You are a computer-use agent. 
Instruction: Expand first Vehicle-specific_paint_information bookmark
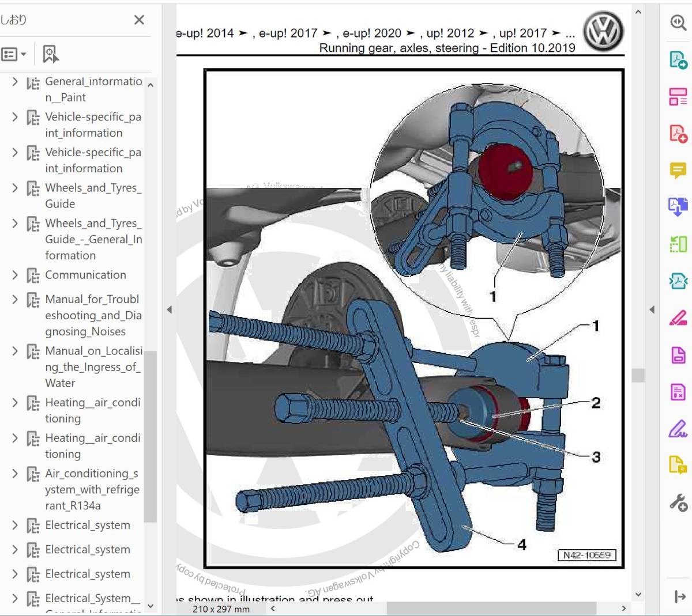[x=15, y=117]
